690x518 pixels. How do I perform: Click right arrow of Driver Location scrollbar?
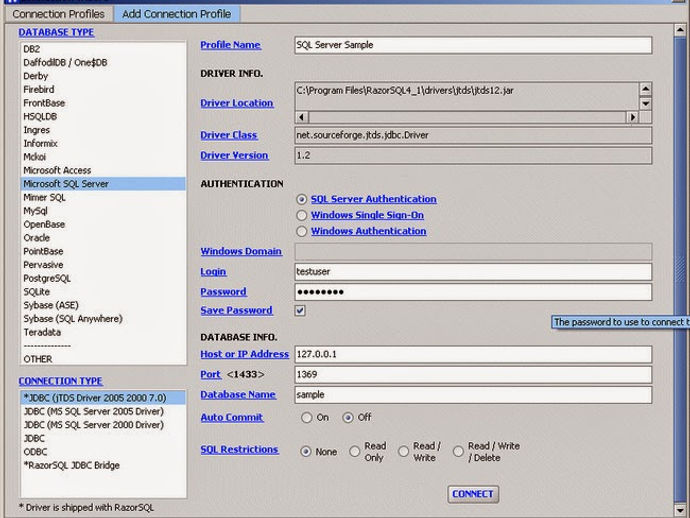click(x=632, y=117)
